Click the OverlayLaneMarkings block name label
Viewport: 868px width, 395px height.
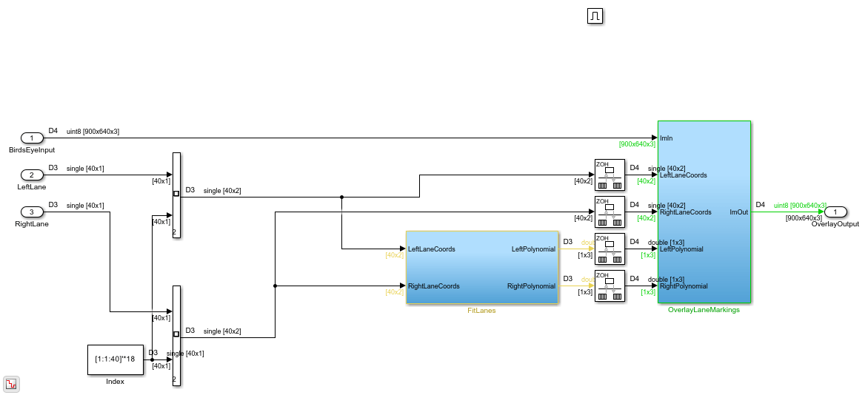point(704,310)
